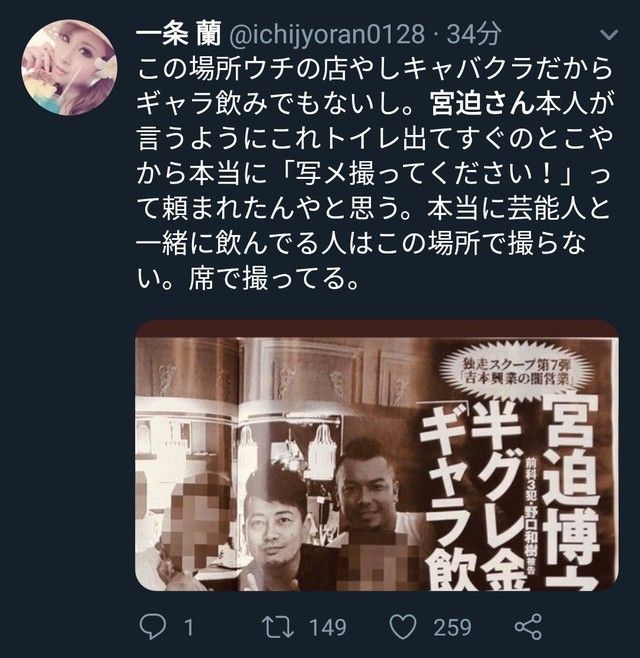The width and height of the screenshot is (640, 658).
Task: Expand the tweet options chevron
Action: tap(609, 34)
